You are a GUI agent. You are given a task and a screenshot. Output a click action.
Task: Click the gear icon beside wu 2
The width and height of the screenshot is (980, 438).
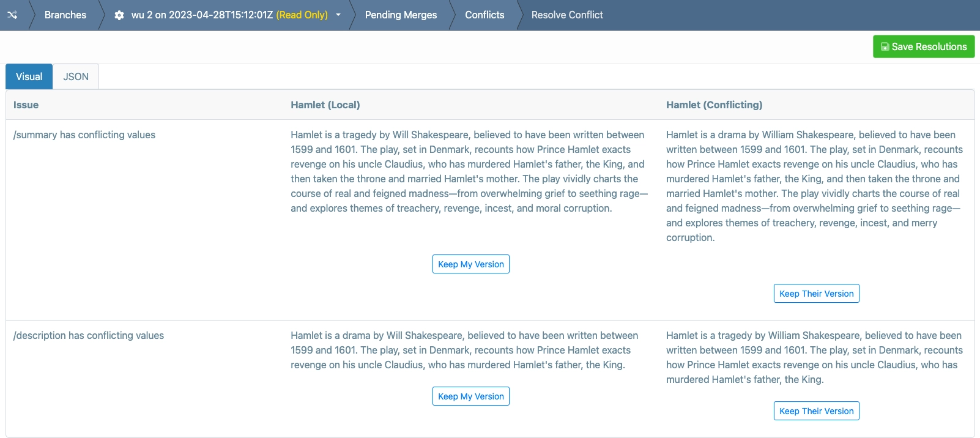(119, 15)
